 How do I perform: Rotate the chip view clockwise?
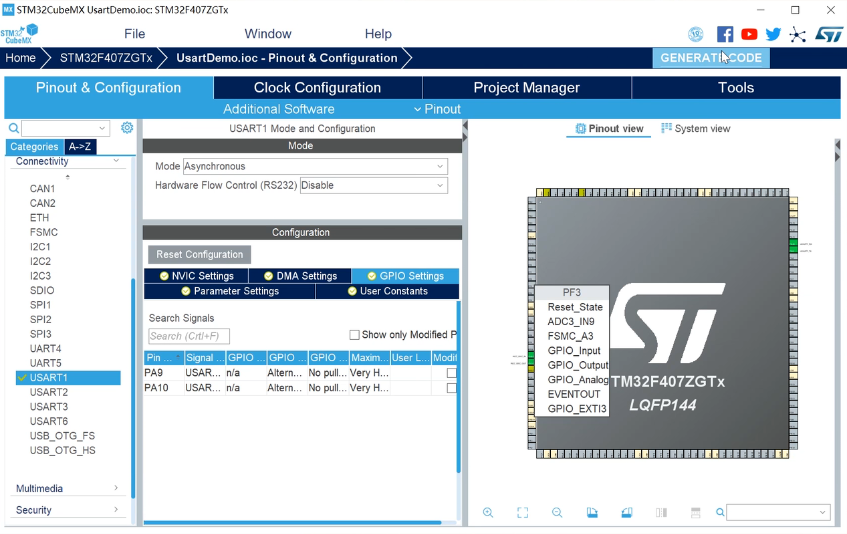[592, 512]
